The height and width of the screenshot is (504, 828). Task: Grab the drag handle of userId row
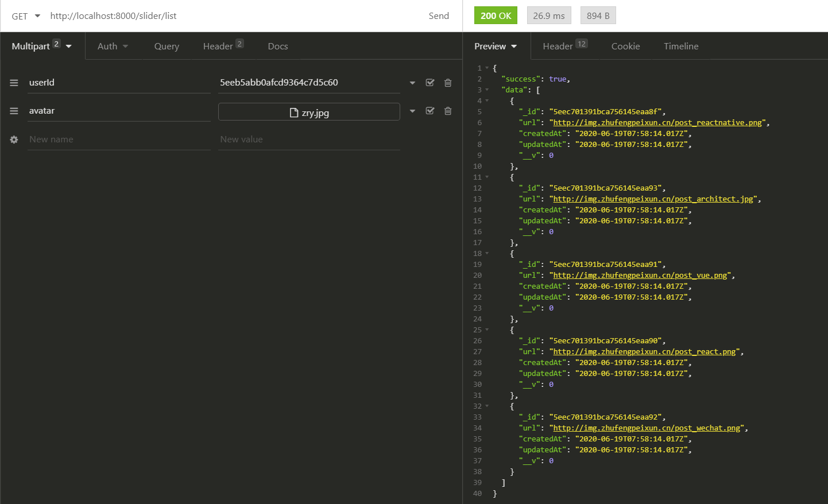tap(14, 83)
